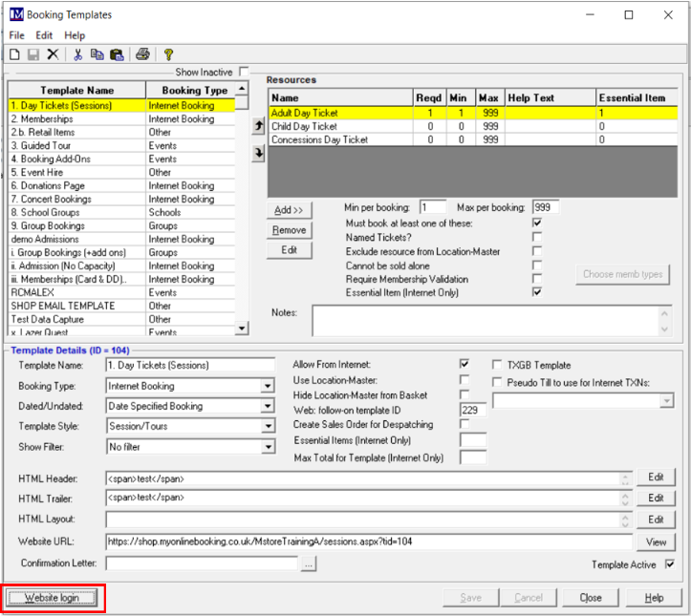Click the Print toolbar icon

[142, 55]
